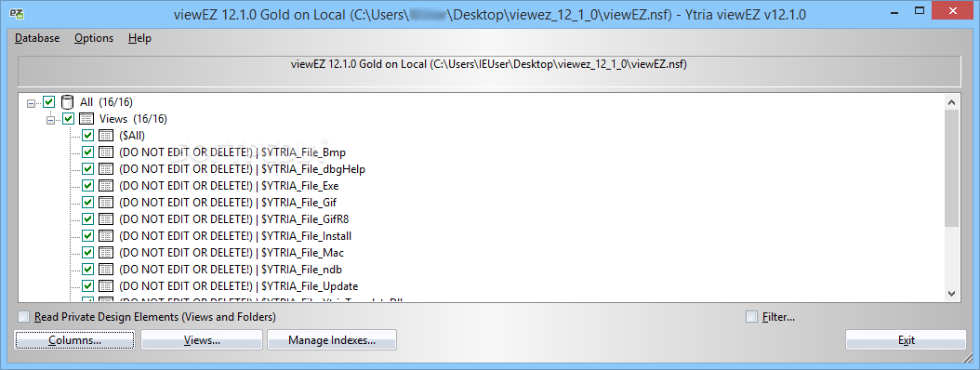
Task: Click the view icon beside Views (16/16)
Action: tap(86, 119)
